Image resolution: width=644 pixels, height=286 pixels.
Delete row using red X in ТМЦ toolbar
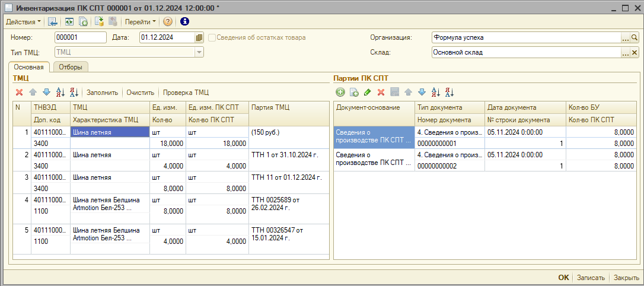point(19,93)
